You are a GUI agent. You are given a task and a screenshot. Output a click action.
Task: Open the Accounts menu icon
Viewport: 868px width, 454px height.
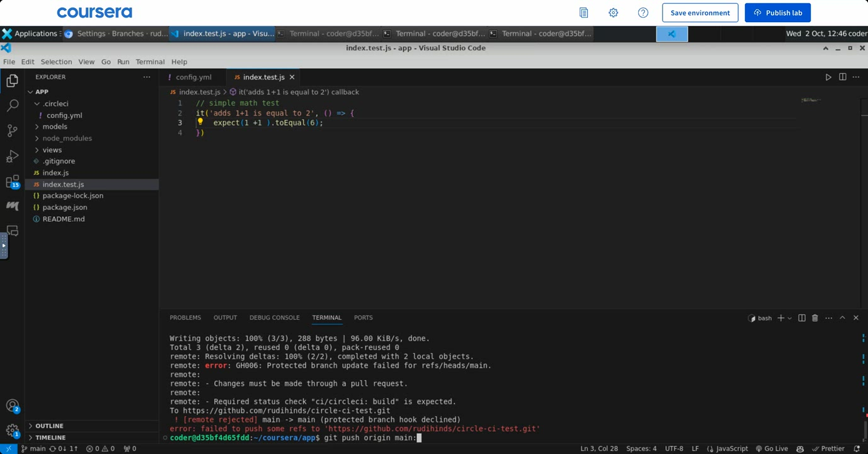[x=12, y=406]
